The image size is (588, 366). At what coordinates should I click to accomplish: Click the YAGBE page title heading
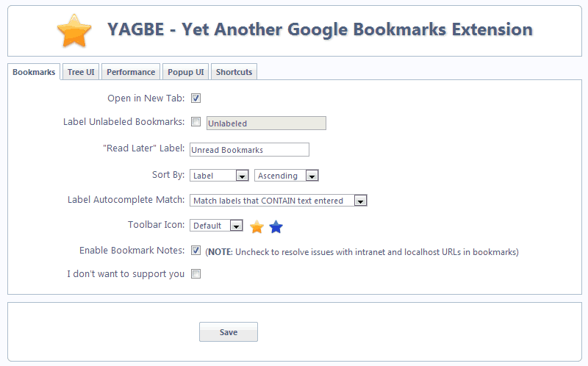click(320, 29)
